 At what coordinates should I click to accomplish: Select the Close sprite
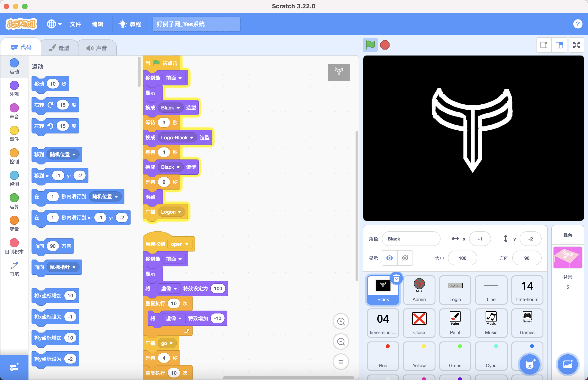pyautogui.click(x=419, y=323)
